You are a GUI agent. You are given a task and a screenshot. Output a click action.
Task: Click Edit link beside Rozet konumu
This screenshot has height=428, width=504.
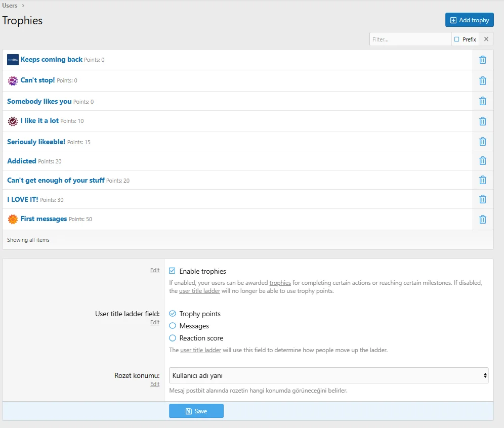click(x=155, y=384)
